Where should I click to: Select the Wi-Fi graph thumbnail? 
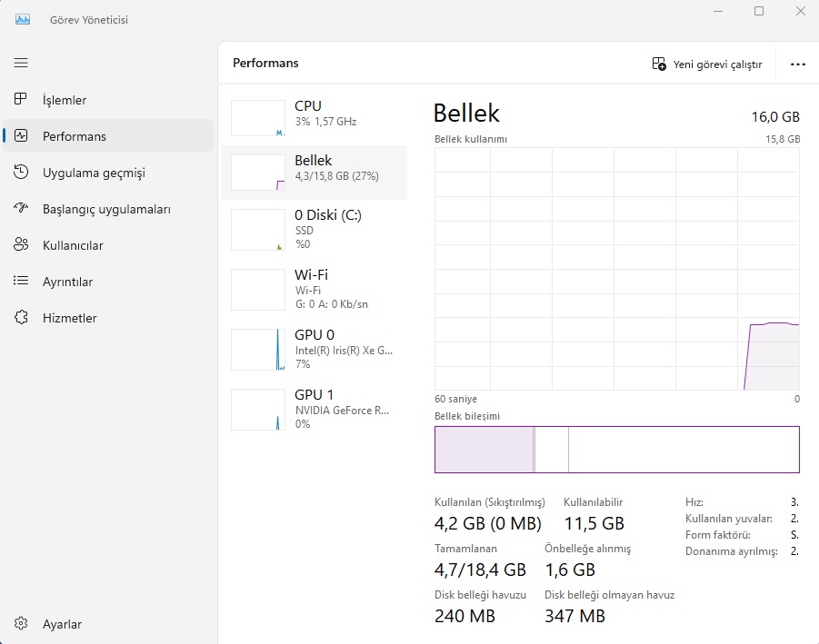coord(258,290)
